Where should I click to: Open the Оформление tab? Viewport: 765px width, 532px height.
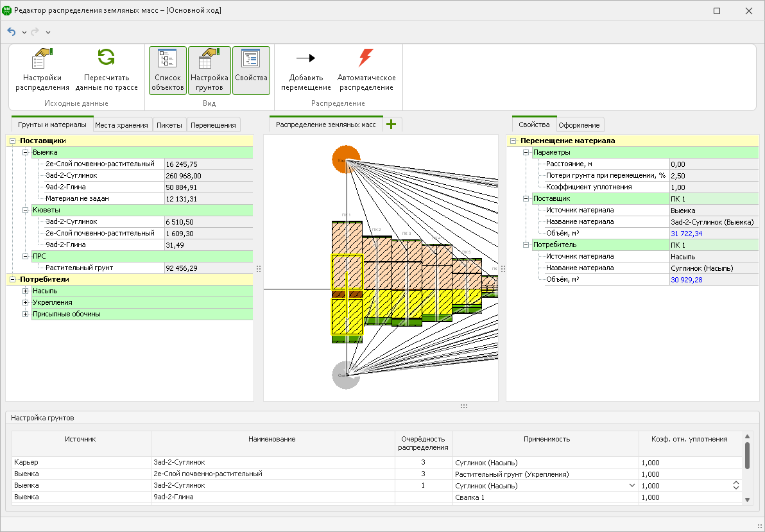579,125
